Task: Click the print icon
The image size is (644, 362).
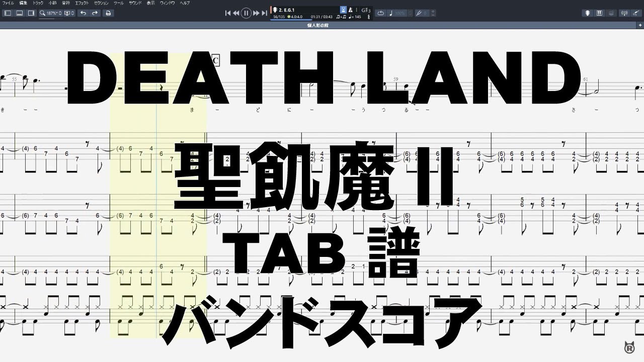Action: [108, 13]
